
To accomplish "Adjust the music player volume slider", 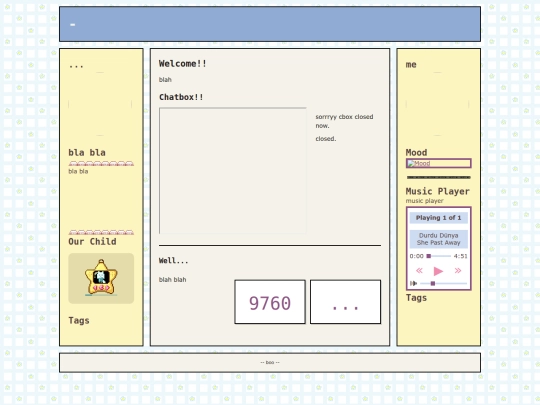I will click(444, 283).
